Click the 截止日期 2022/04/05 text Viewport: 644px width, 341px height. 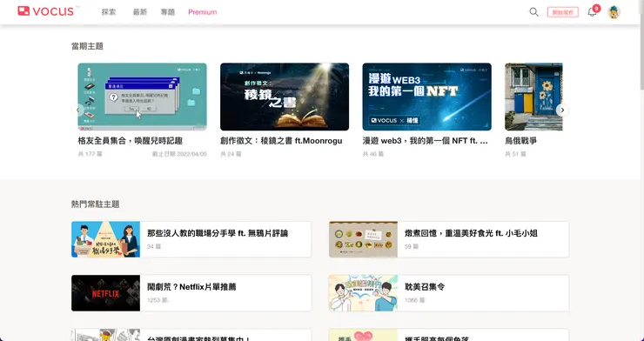click(x=179, y=154)
